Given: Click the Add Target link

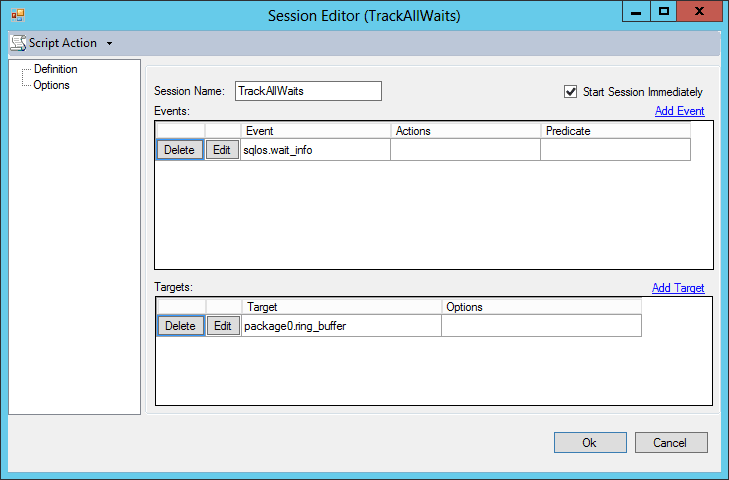Looking at the screenshot, I should click(678, 287).
